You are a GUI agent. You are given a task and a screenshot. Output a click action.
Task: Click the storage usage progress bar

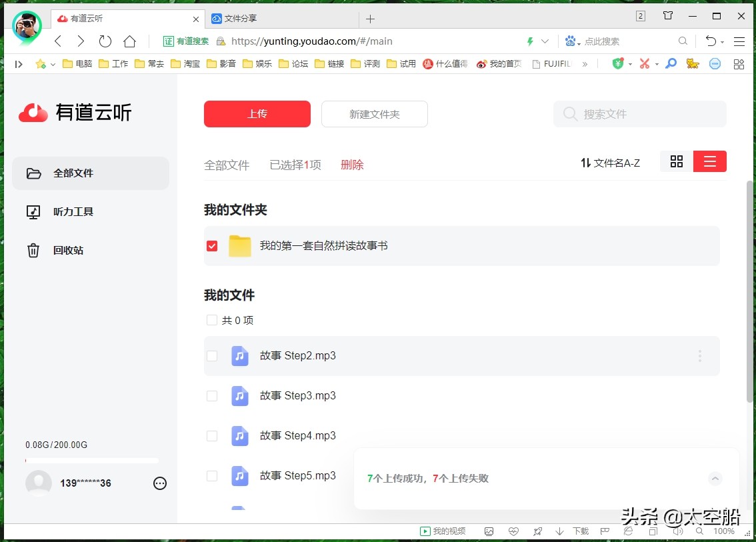(x=92, y=460)
